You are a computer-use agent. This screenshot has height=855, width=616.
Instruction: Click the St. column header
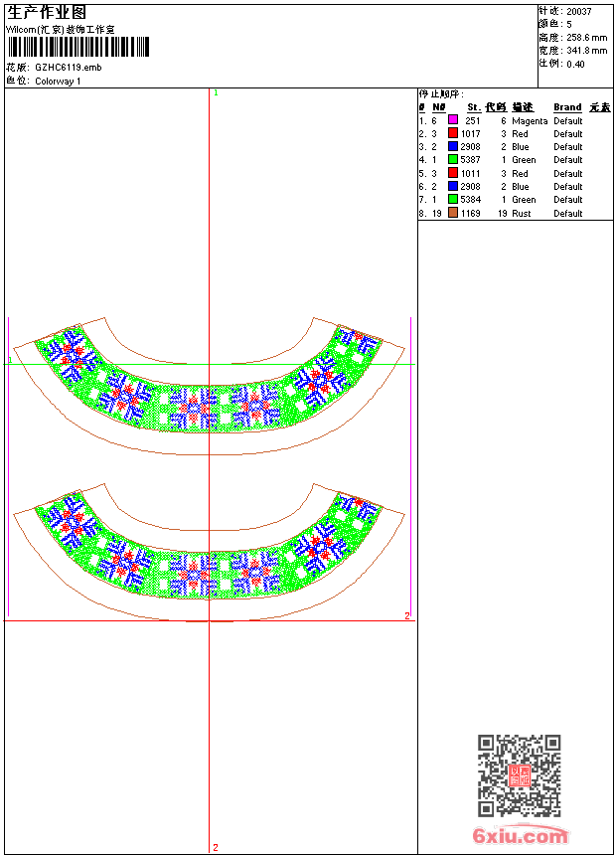pos(474,107)
